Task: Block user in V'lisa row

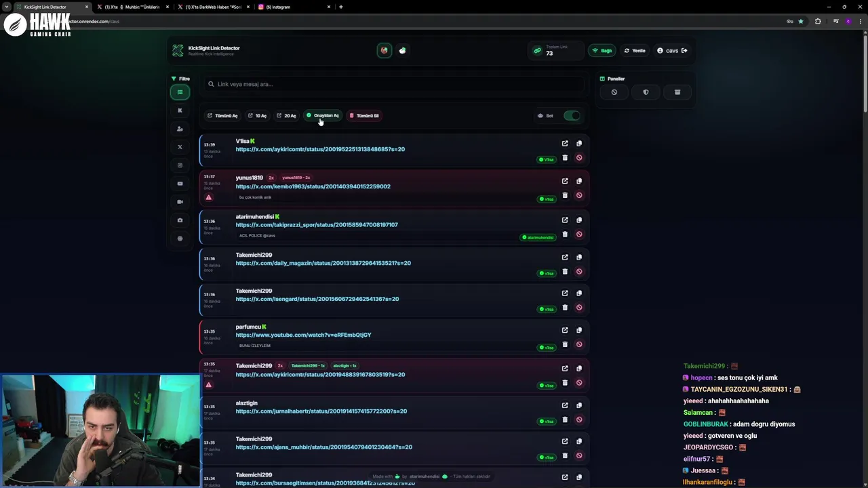Action: pos(579,158)
